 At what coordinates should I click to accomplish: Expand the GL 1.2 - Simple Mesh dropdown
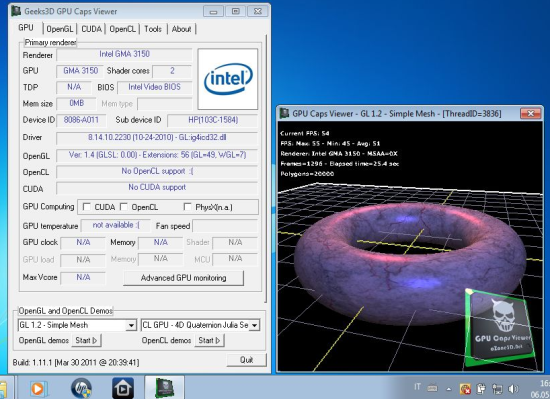131,325
